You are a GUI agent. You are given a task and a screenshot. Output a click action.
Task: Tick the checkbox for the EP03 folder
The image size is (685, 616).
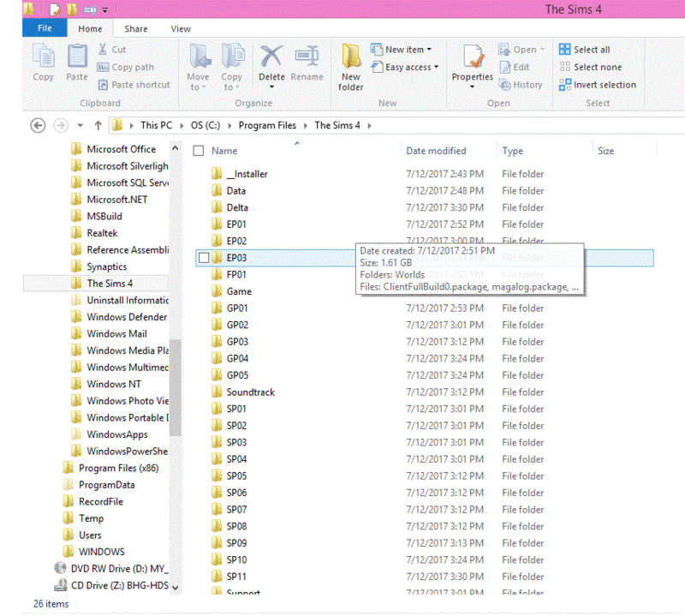coord(204,258)
